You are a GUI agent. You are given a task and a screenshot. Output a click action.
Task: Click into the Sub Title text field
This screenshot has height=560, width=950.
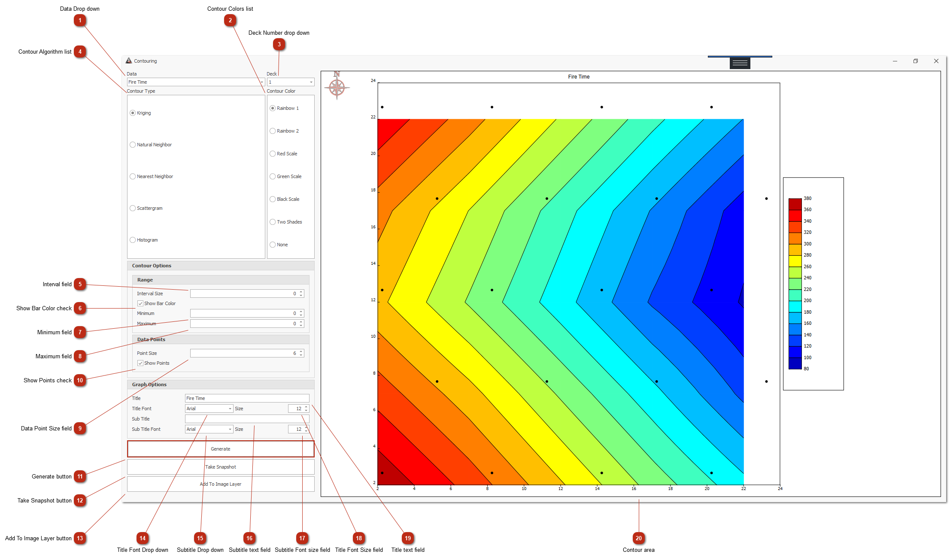(x=247, y=419)
